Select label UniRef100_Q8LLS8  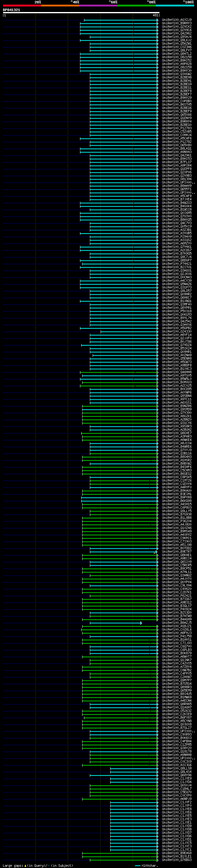click(x=177, y=768)
